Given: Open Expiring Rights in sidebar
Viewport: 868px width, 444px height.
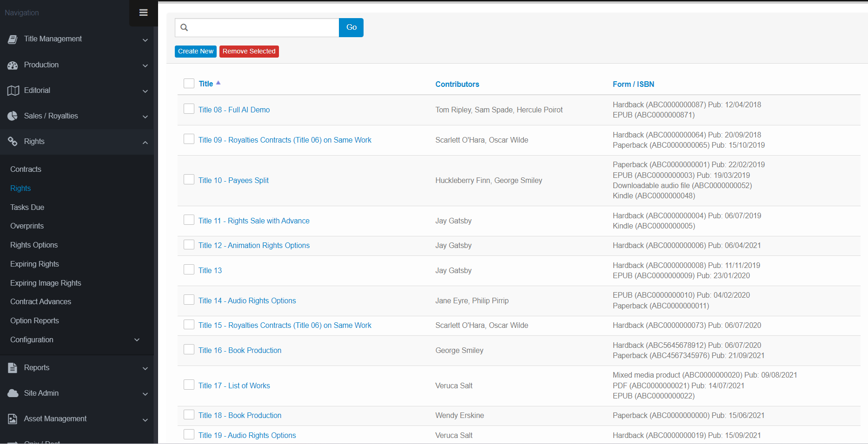Looking at the screenshot, I should point(34,264).
